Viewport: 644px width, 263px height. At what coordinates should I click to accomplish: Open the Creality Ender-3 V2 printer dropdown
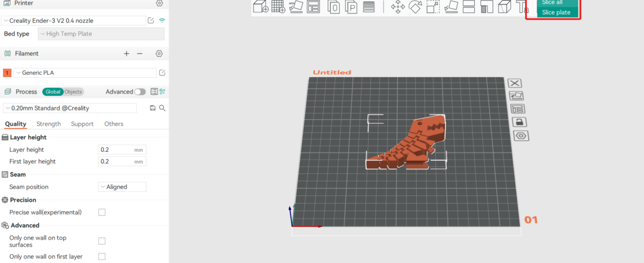(74, 20)
